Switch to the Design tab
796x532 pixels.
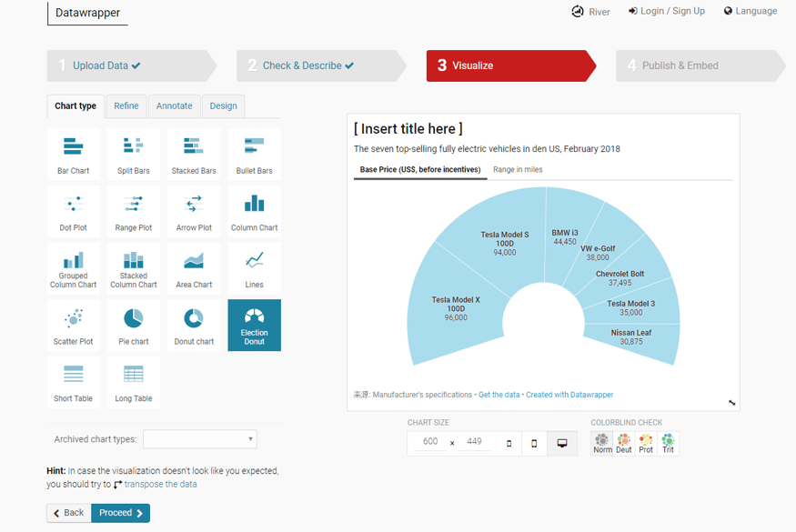click(224, 106)
